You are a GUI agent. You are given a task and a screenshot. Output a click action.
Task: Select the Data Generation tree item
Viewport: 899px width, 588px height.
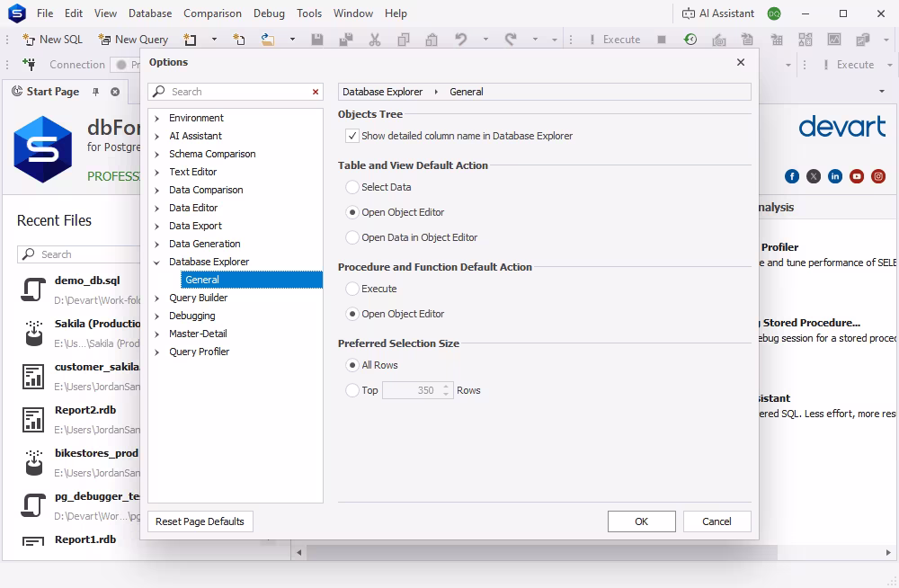coord(205,244)
